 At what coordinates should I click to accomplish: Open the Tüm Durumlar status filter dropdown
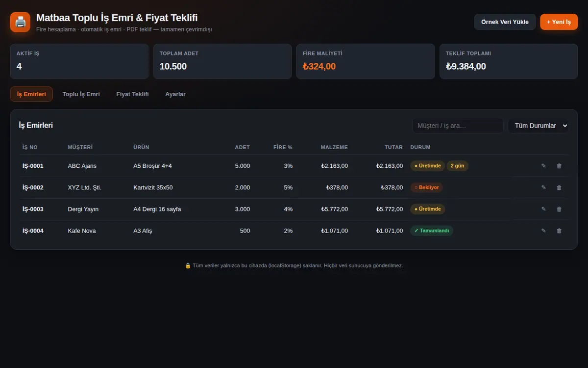point(539,126)
